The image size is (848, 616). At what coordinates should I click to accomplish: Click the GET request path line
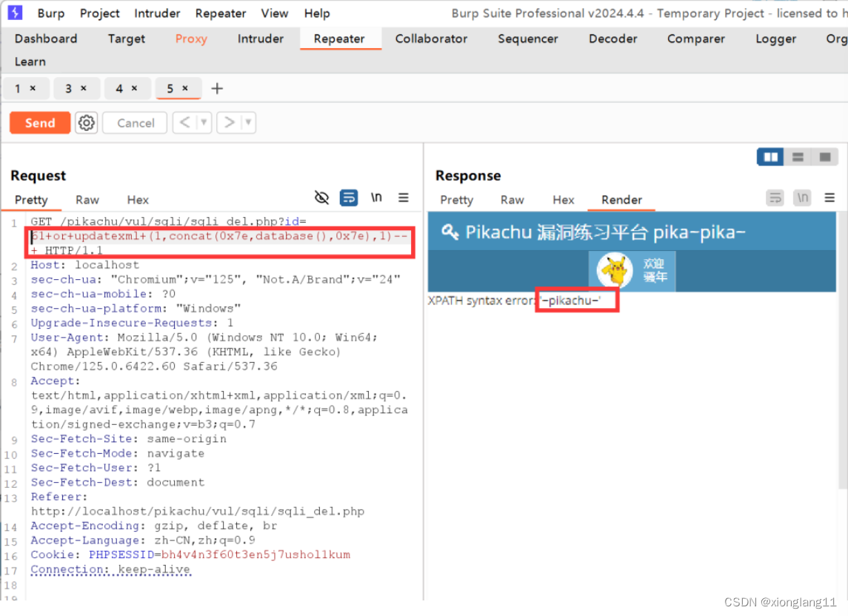tap(168, 221)
